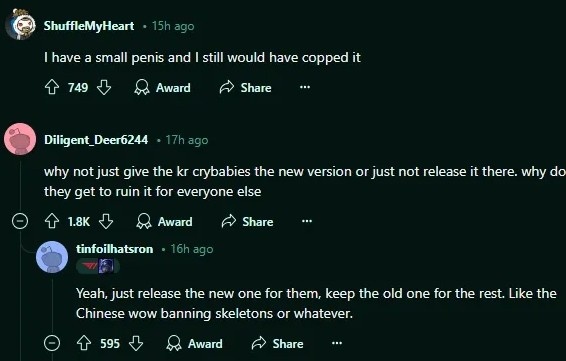Upvote Diligent_Deer6244's comment
Image resolution: width=566 pixels, height=361 pixels.
point(52,221)
